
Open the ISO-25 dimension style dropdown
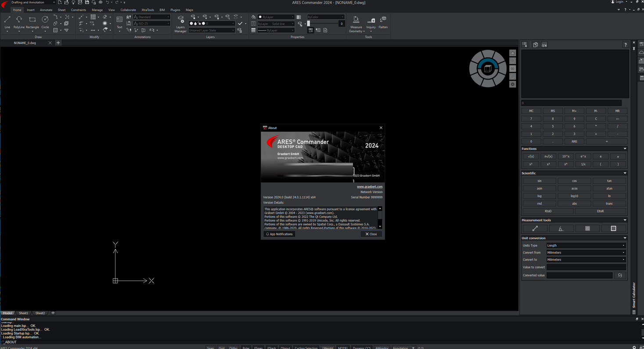point(152,23)
